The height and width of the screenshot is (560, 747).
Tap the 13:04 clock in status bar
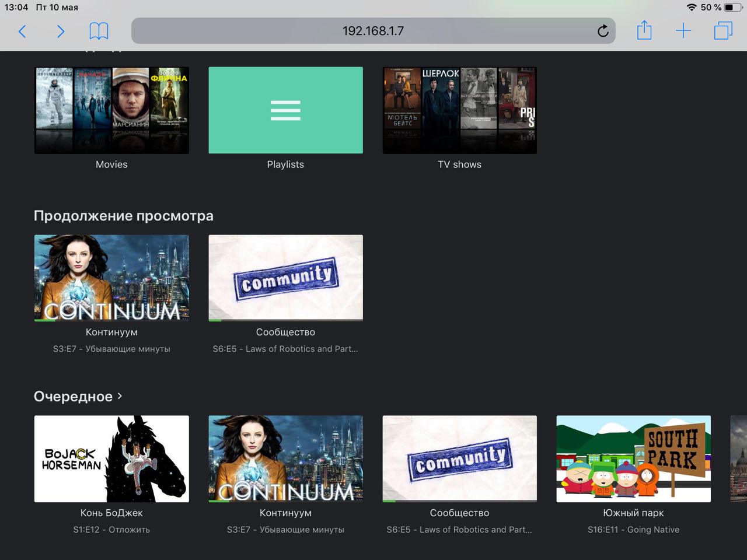pos(16,7)
